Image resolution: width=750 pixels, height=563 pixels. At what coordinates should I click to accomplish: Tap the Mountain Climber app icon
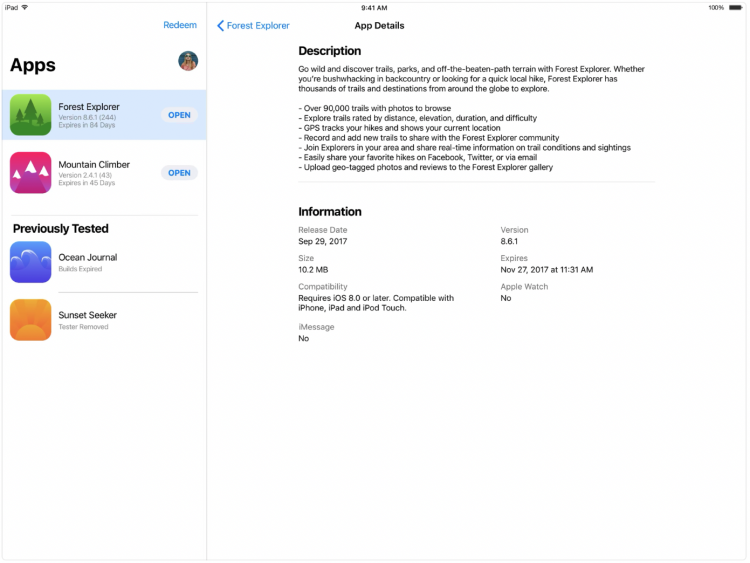30,172
